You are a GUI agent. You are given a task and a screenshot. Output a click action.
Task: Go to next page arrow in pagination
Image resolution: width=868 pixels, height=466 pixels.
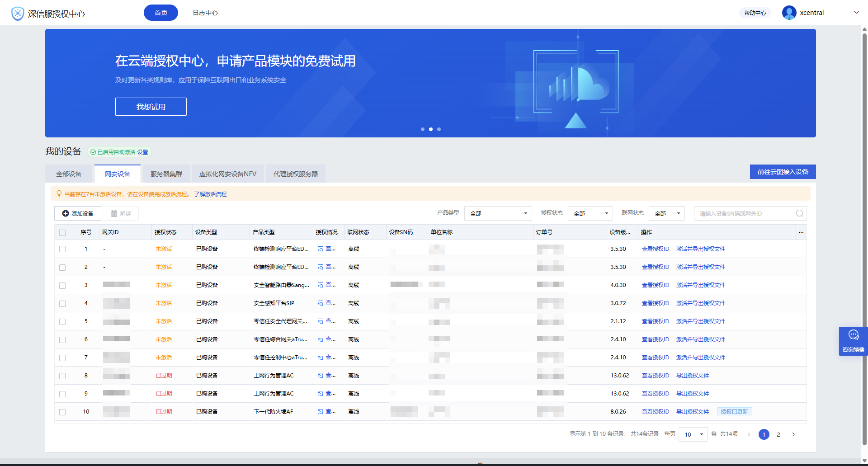click(793, 434)
